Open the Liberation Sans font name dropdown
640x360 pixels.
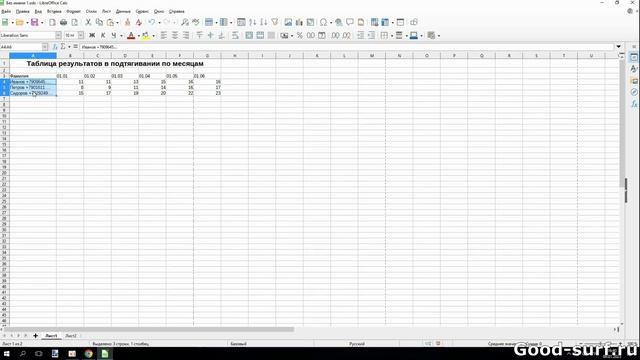click(x=58, y=36)
